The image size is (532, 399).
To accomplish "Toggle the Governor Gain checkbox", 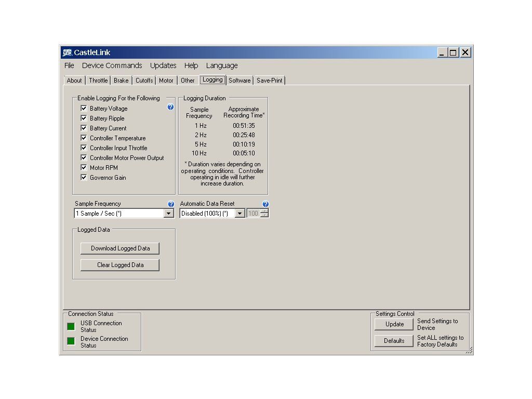I will click(x=84, y=178).
